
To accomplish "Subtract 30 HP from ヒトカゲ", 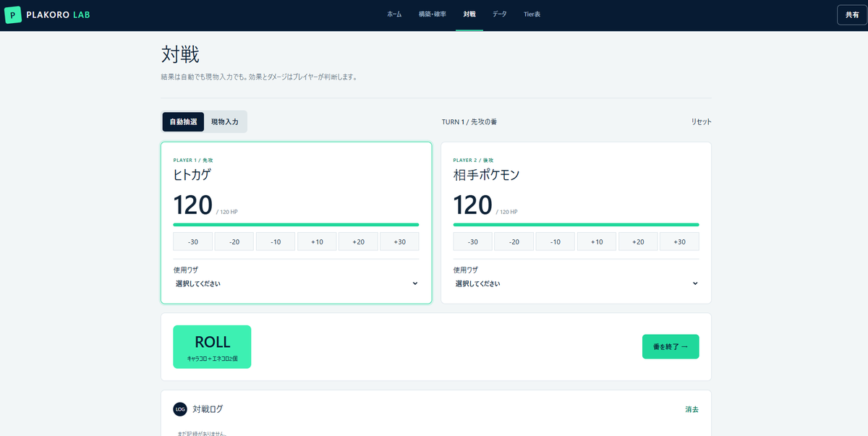I will pos(193,241).
